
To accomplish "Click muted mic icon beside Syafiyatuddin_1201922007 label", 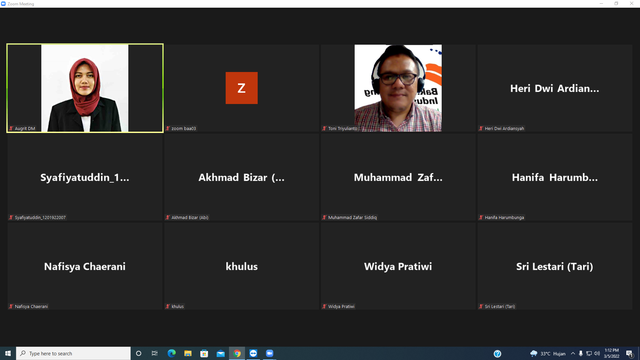I will coord(11,217).
